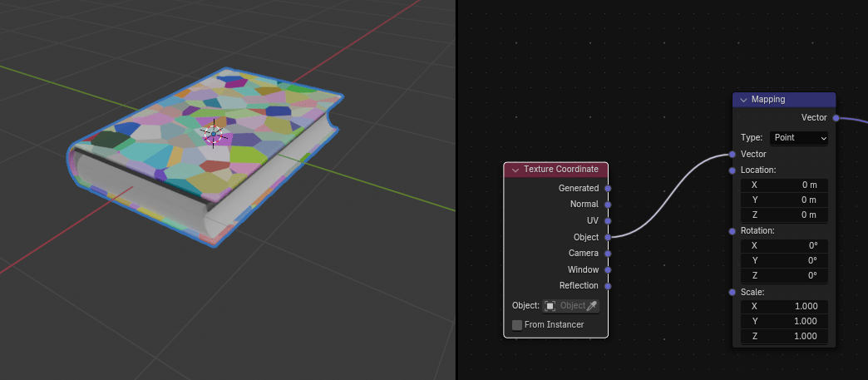Collapse the Texture Coordinate node

[515, 170]
